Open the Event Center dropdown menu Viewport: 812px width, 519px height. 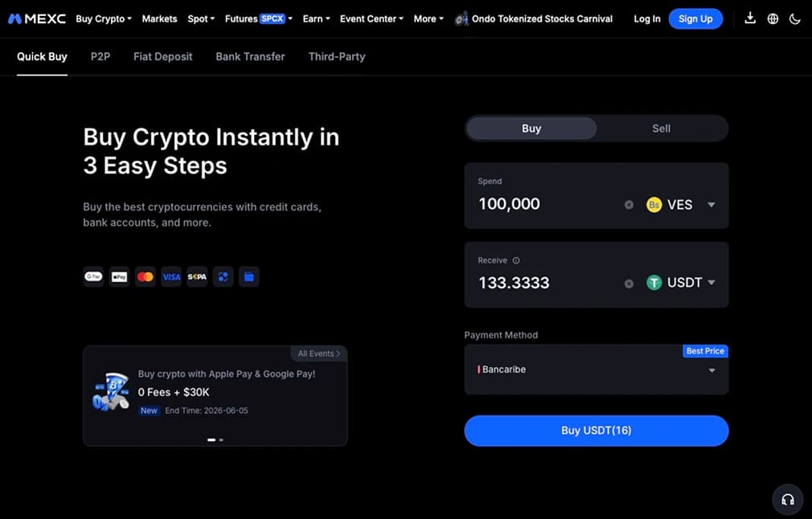click(371, 19)
